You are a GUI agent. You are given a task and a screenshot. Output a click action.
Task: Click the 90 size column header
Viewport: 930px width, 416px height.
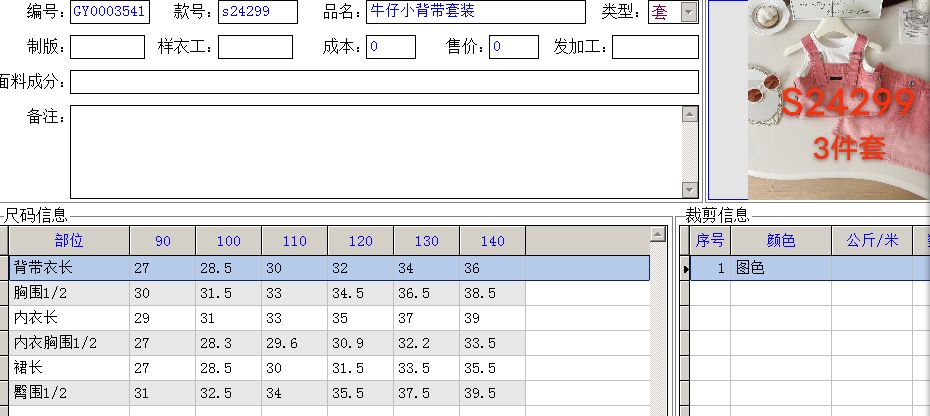[163, 240]
